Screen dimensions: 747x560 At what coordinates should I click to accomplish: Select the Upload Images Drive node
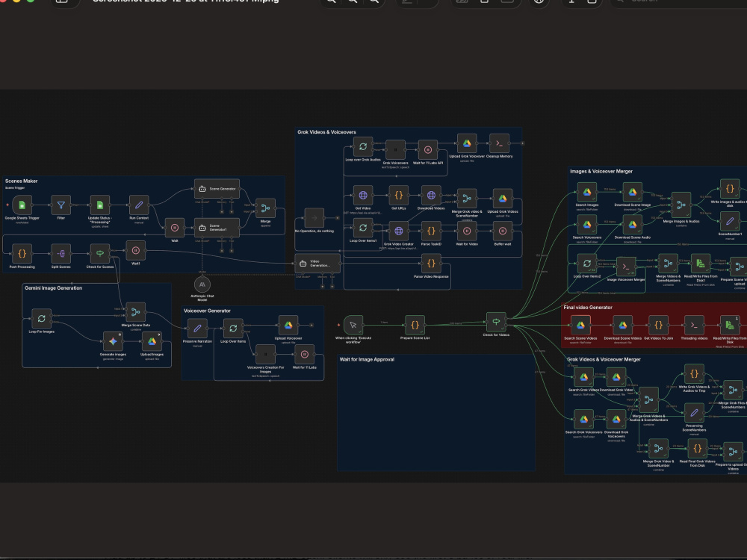tap(152, 341)
